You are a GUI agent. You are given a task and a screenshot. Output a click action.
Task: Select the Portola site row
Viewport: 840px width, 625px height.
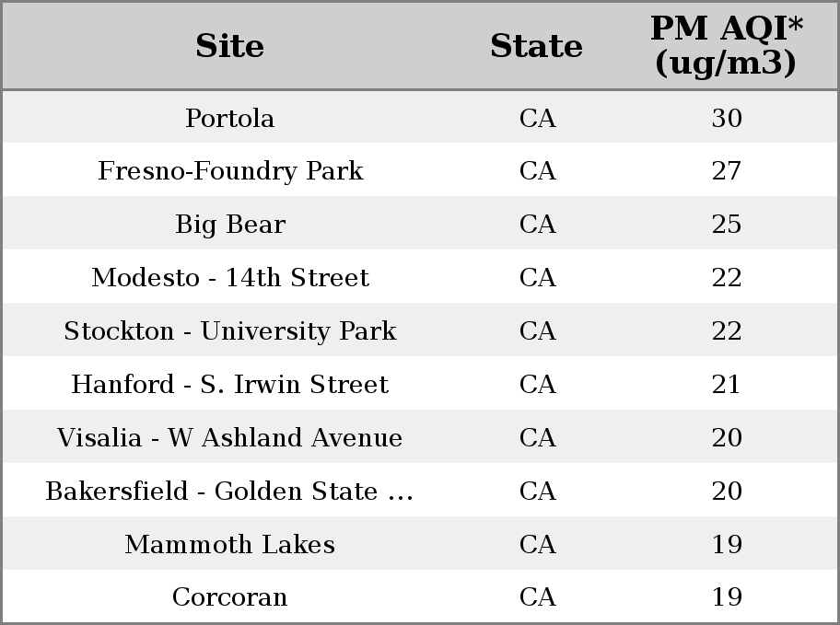point(420,117)
